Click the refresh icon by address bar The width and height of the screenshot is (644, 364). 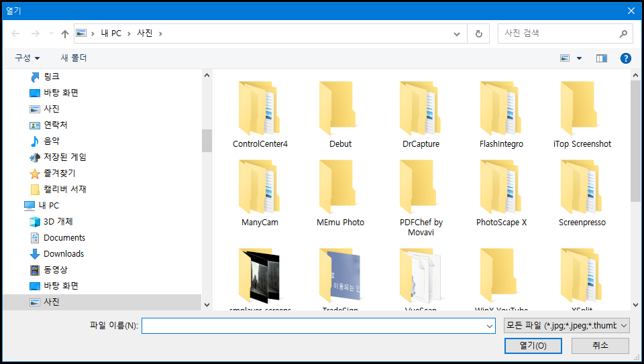pos(478,34)
